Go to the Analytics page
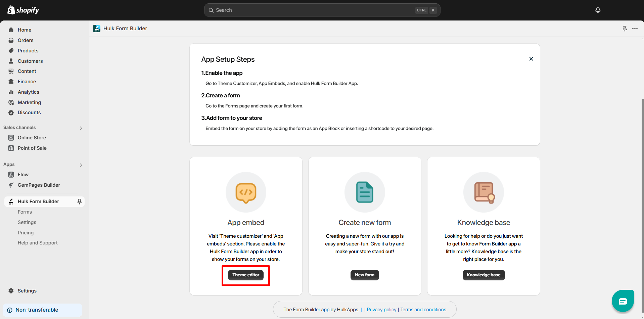The image size is (644, 319). pos(29,92)
